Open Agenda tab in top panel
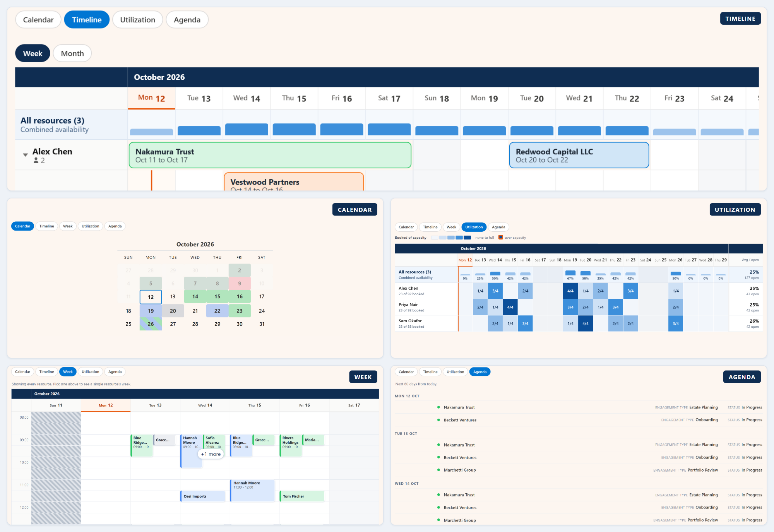774x532 pixels. (x=187, y=20)
